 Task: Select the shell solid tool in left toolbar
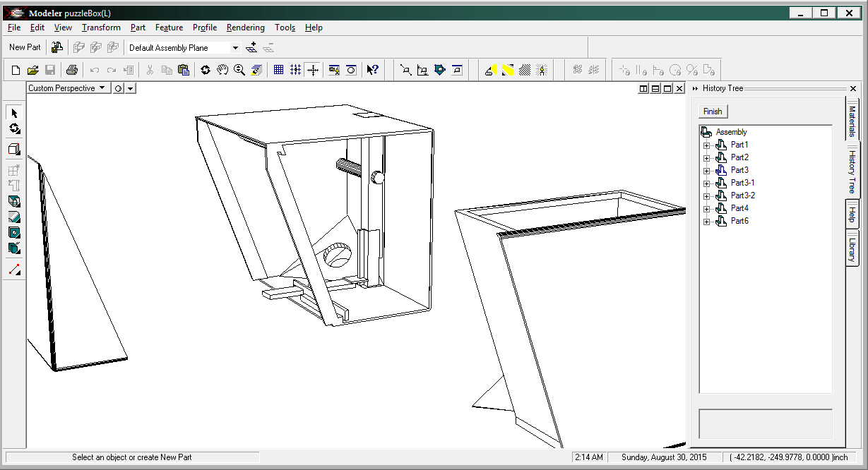click(x=14, y=202)
